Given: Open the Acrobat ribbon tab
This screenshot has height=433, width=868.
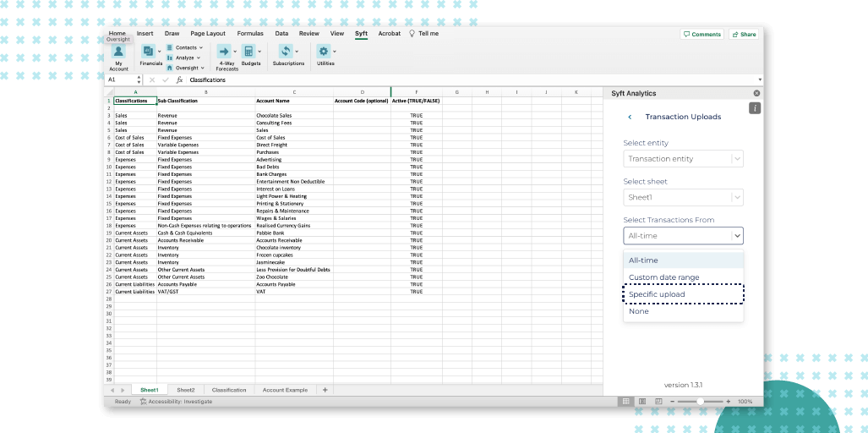Looking at the screenshot, I should point(389,33).
